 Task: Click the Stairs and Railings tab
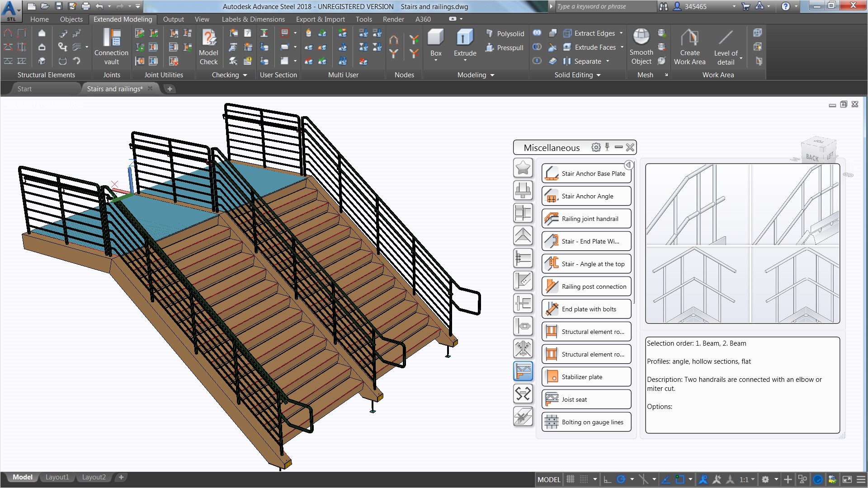(x=114, y=89)
